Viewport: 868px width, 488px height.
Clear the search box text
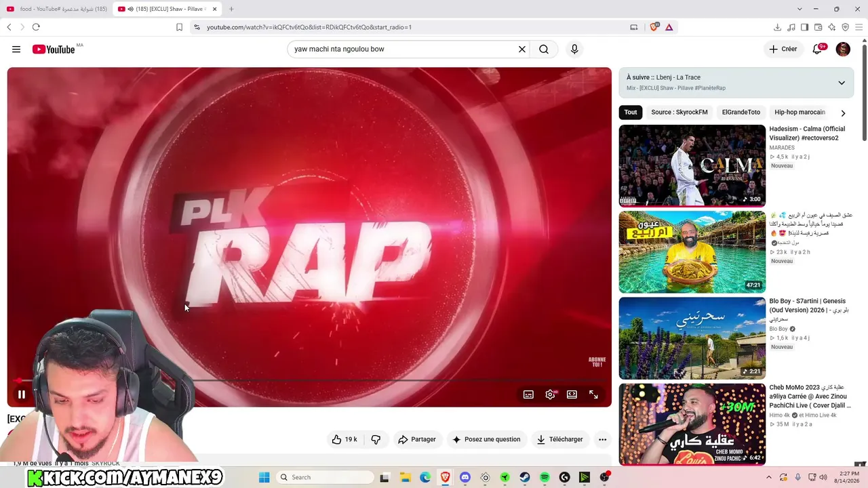[522, 49]
